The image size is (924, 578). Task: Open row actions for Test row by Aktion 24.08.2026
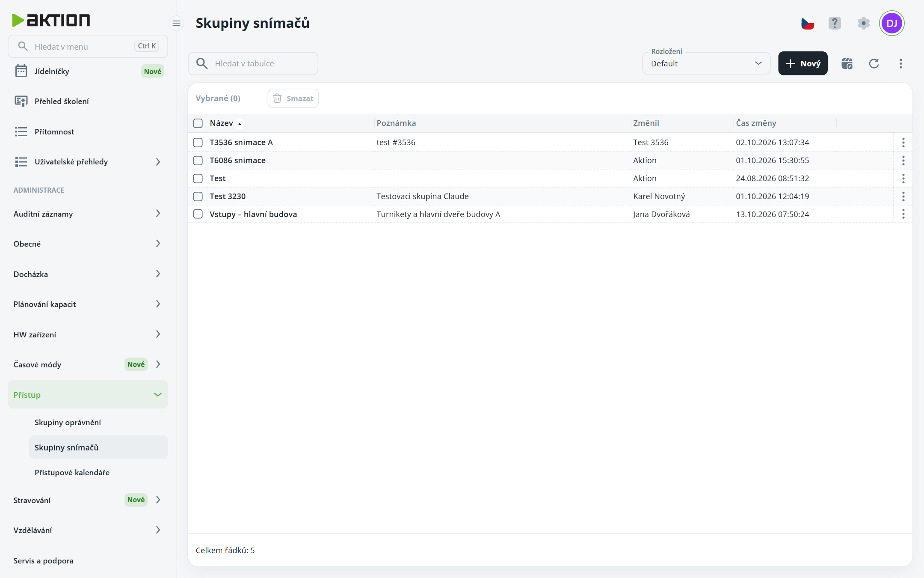(x=903, y=179)
